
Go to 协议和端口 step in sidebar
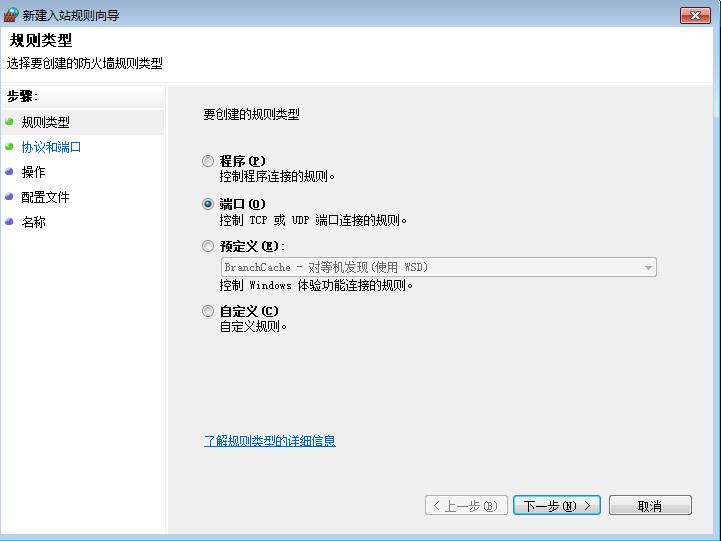coord(51,147)
